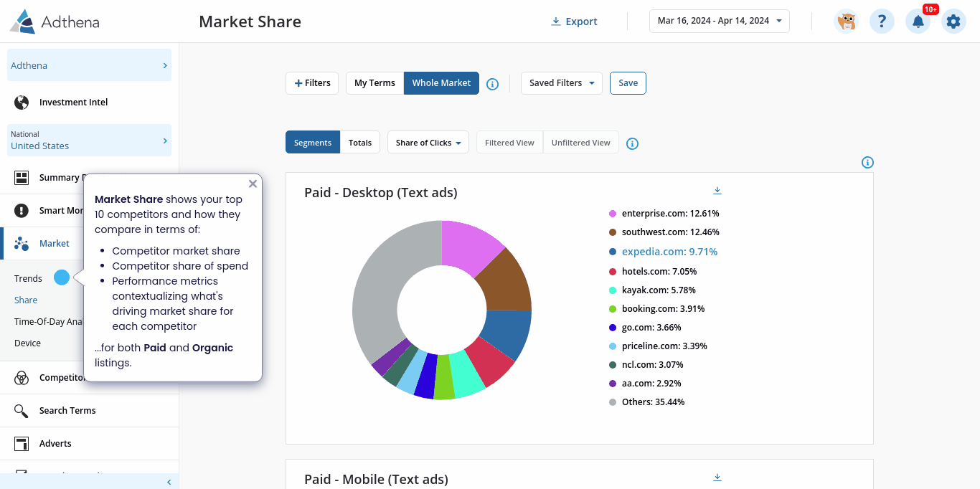Expand the Adthena account selector
The width and height of the screenshot is (980, 489).
coord(89,65)
